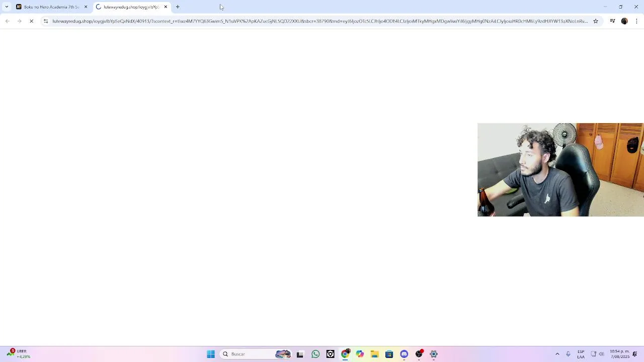The height and width of the screenshot is (362, 644).
Task: Open Microsoft Store from the taskbar
Action: coord(389,354)
